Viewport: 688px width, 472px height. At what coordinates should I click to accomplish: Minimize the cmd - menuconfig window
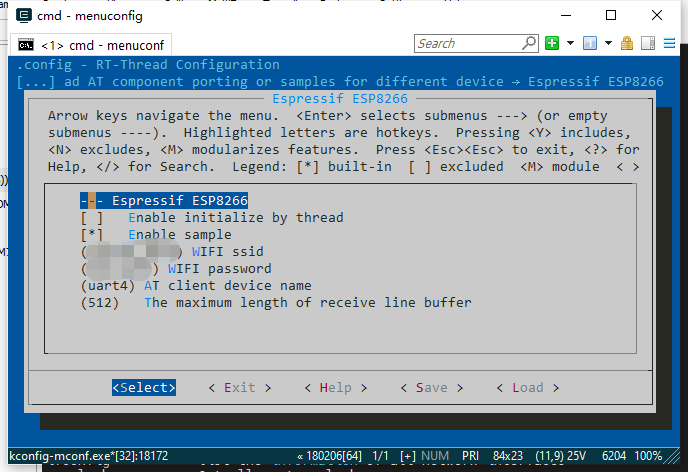[x=566, y=15]
